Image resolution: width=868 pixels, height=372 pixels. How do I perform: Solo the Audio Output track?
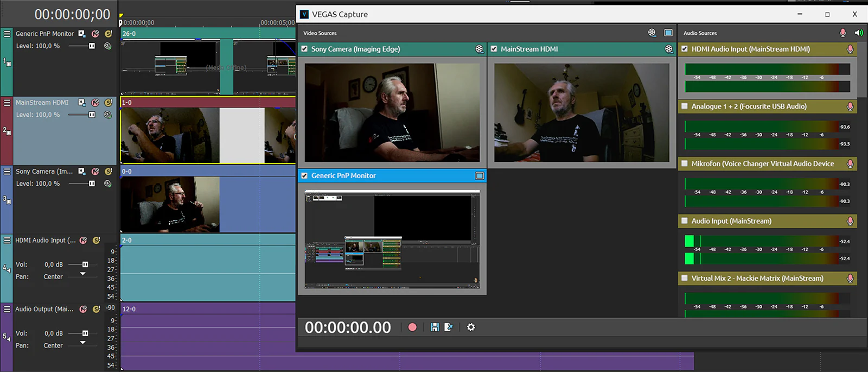coord(96,309)
